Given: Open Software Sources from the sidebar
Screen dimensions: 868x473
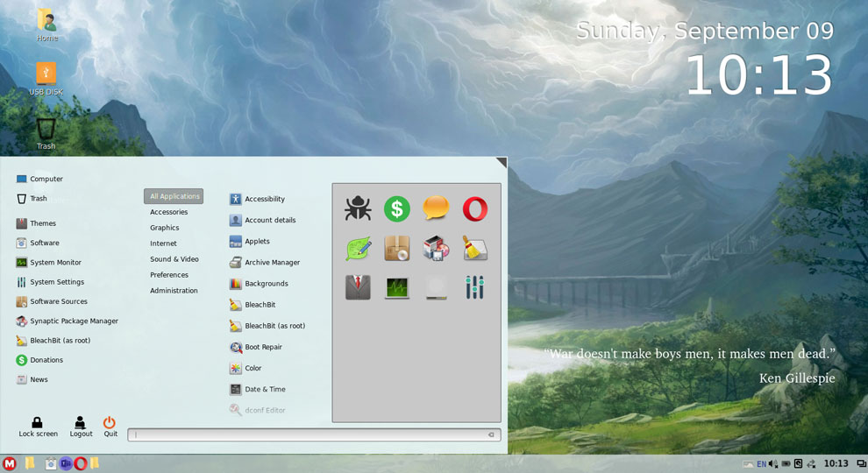Looking at the screenshot, I should 52,301.
